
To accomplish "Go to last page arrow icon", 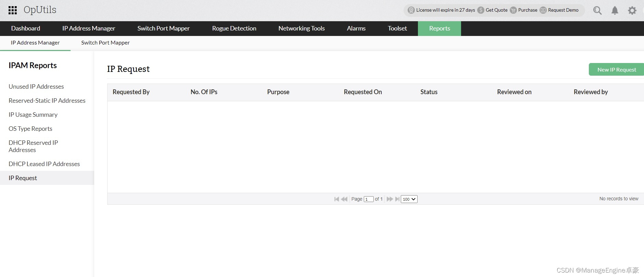I will pos(397,199).
